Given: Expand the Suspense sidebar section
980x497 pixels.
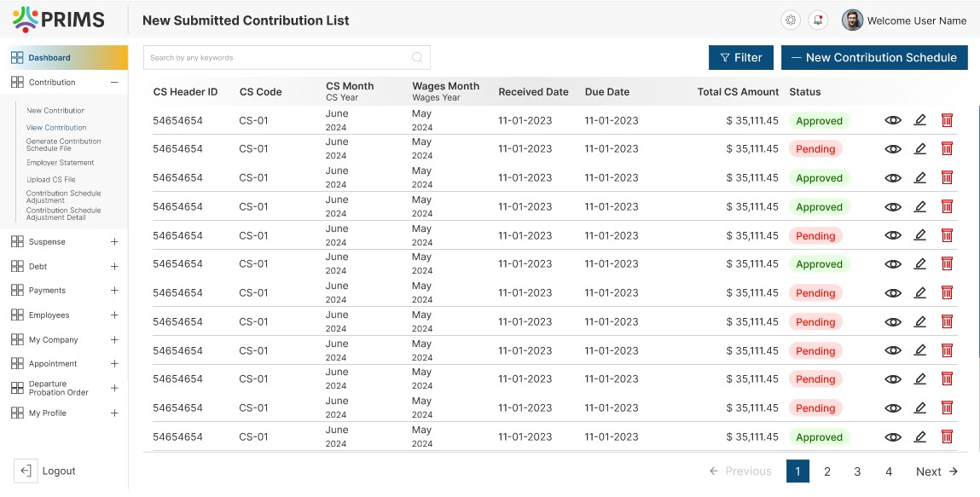Looking at the screenshot, I should [x=114, y=242].
